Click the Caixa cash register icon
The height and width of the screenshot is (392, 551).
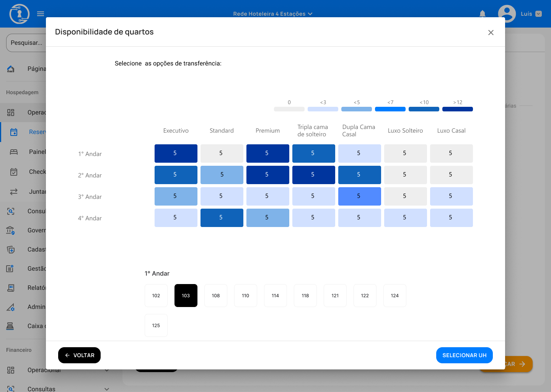coord(11,326)
